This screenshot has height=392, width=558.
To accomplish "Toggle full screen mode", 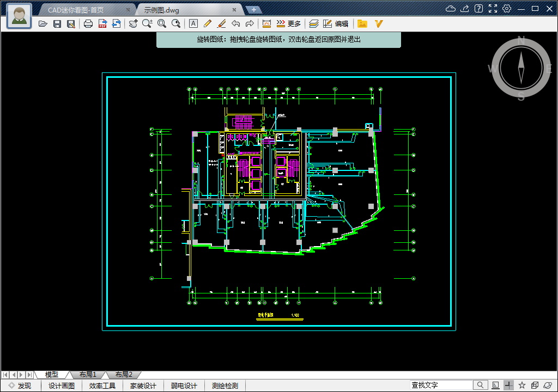I will click(493, 9).
